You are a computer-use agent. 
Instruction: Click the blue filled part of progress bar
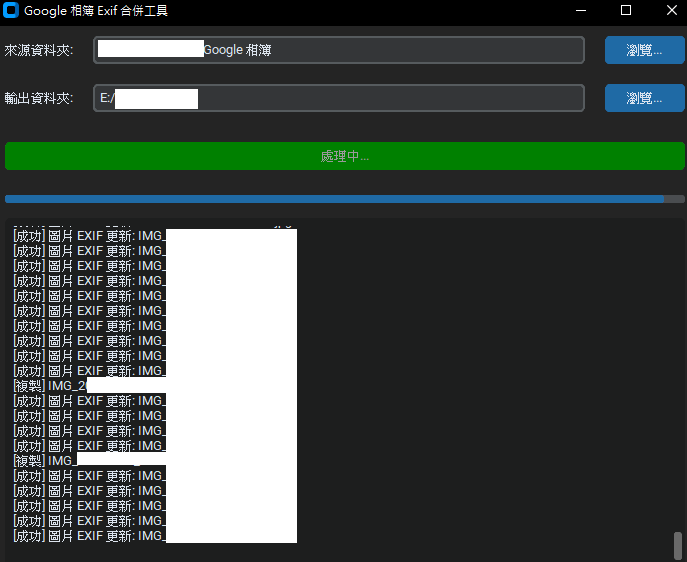click(x=330, y=199)
